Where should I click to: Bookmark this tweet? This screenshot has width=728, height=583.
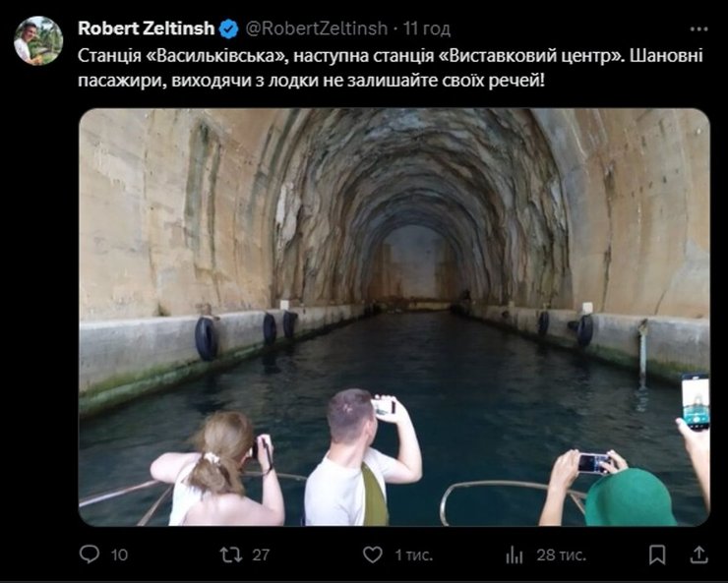click(x=657, y=554)
